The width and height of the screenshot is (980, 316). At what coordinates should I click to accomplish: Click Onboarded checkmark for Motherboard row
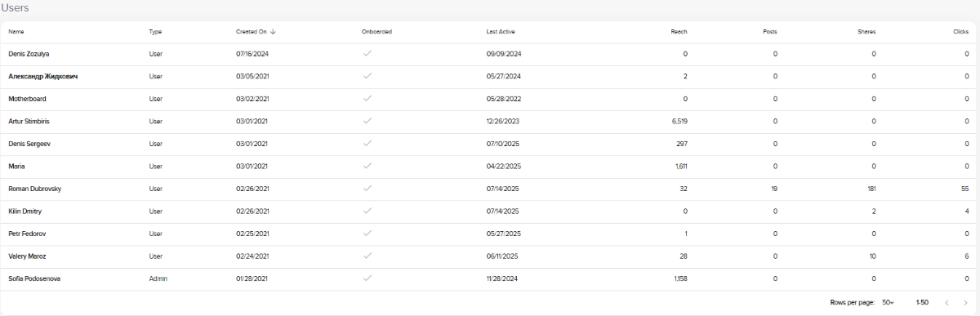pos(367,99)
